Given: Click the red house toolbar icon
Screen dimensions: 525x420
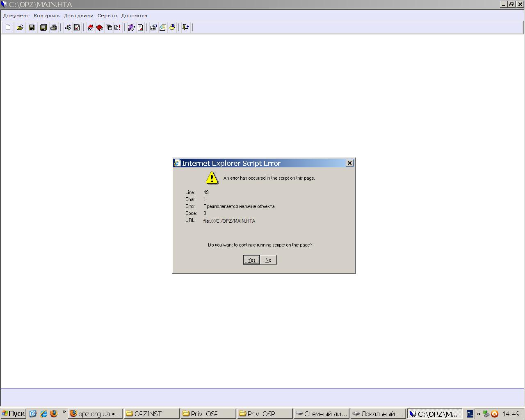Looking at the screenshot, I should [91, 27].
